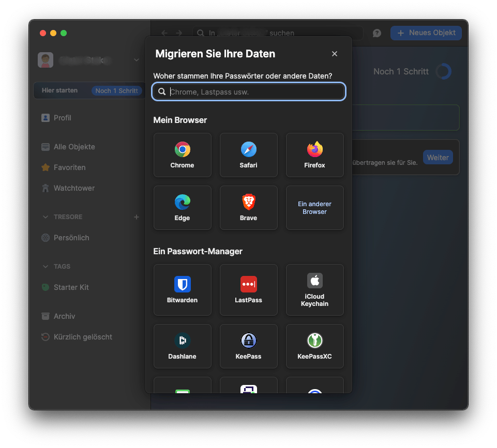Choose Firefox as import source

(315, 155)
